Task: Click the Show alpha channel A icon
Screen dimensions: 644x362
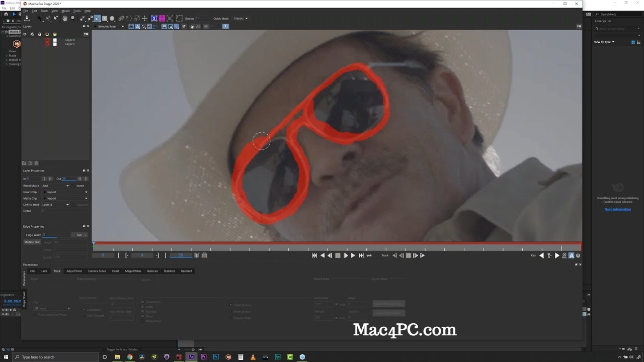Action: tap(137, 26)
